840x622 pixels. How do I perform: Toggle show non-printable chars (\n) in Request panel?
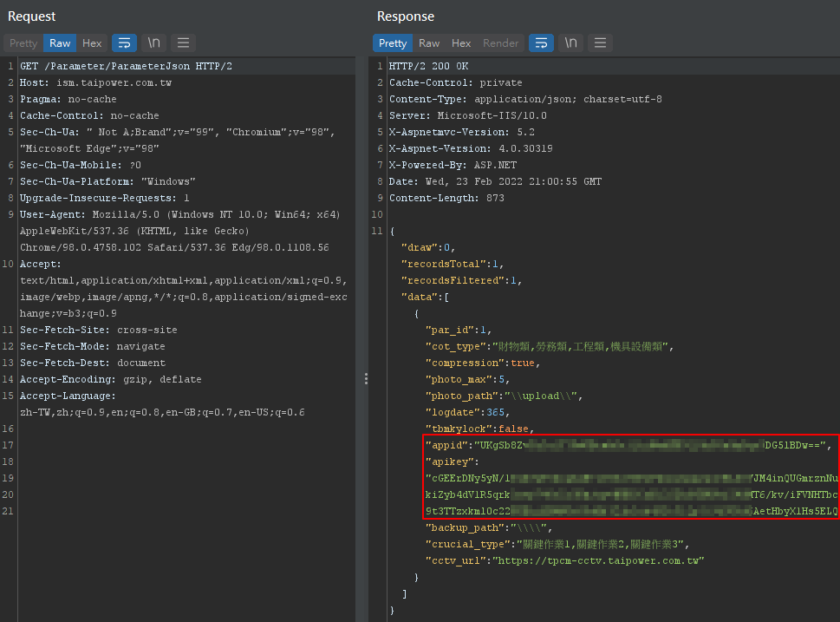click(x=153, y=43)
